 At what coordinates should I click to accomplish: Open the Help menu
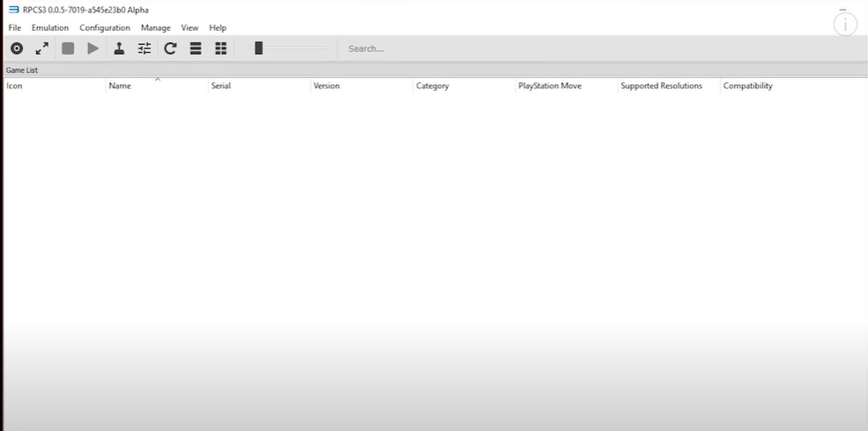(218, 27)
